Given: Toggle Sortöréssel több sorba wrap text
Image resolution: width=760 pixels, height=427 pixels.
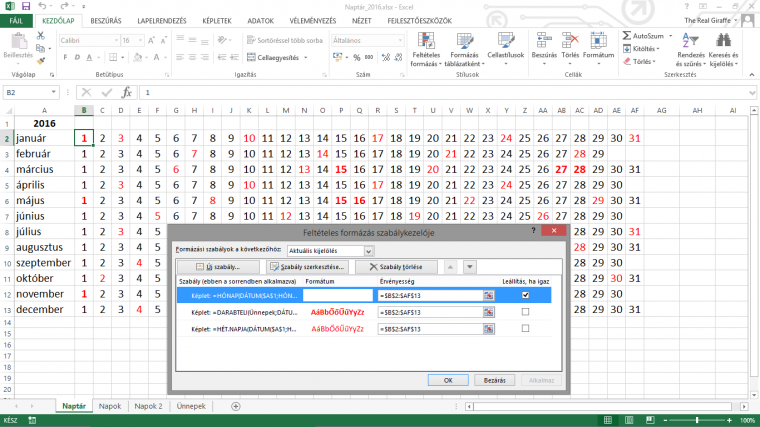Looking at the screenshot, I should [x=285, y=40].
